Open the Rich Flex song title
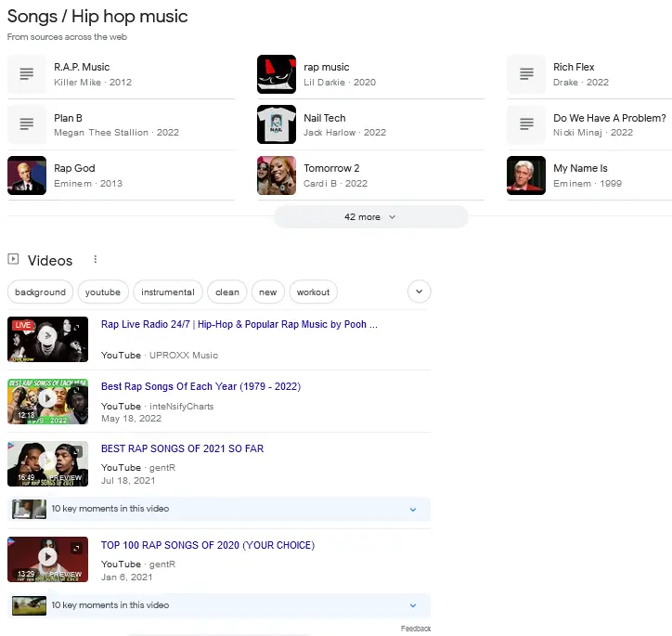Screen dimensions: 672x636 point(574,67)
